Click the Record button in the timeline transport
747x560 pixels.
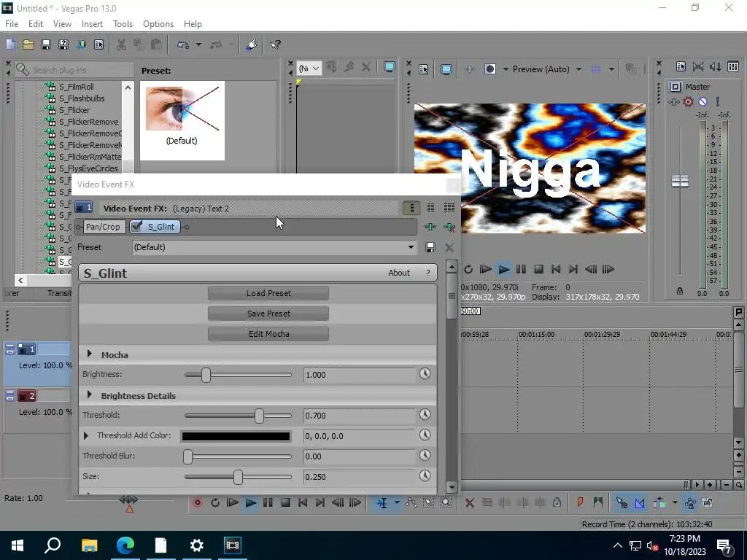coord(198,502)
